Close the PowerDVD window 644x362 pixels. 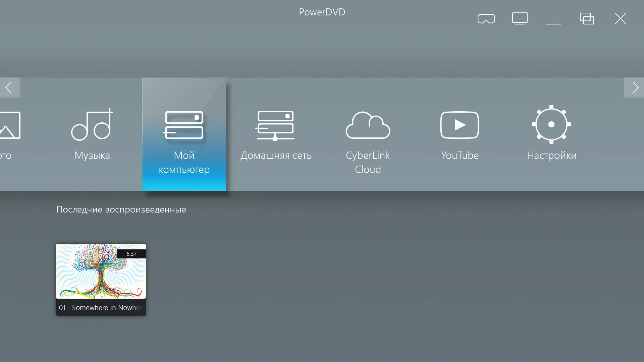620,19
